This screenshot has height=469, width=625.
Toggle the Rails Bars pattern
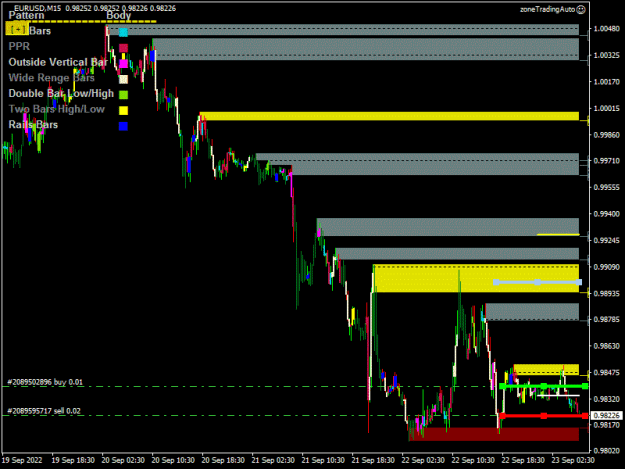(33, 125)
